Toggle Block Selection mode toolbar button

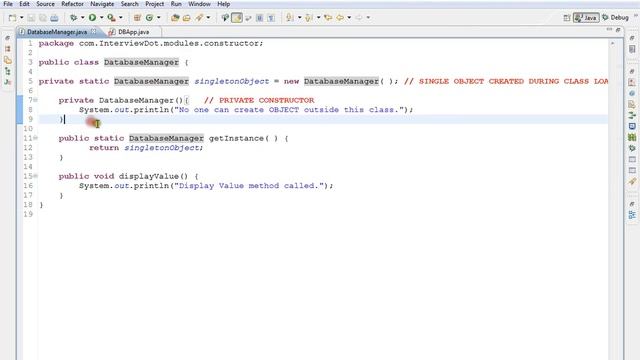click(260, 18)
